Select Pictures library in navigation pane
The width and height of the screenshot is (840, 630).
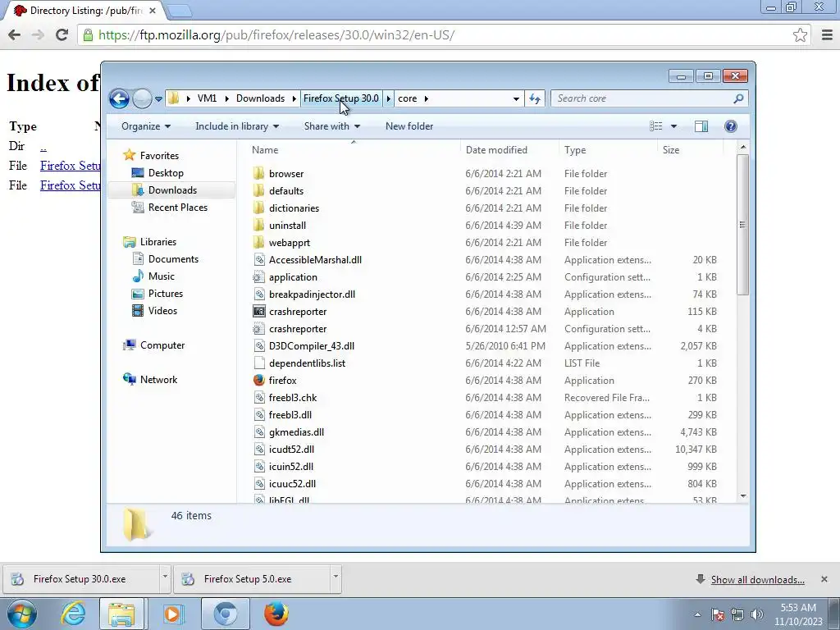[166, 294]
